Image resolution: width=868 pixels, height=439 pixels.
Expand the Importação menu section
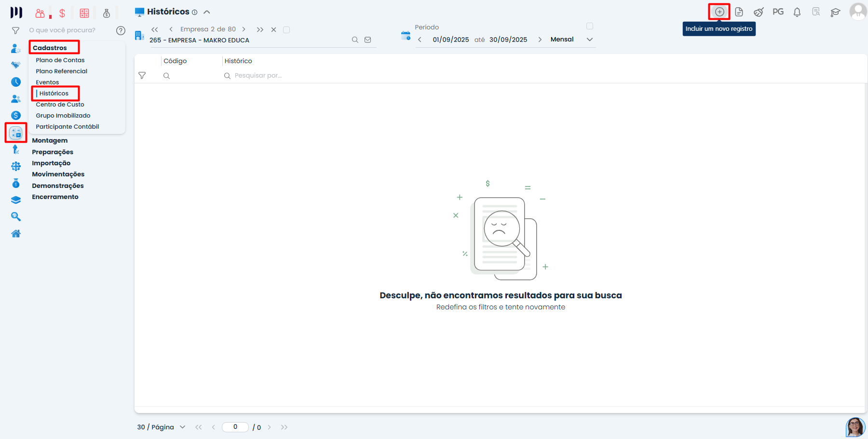(x=51, y=163)
